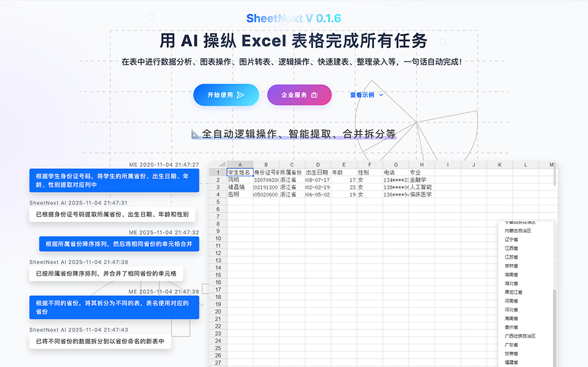588x367 pixels.
Task: Expand the 查看示例 examples dropdown
Action: [x=366, y=95]
